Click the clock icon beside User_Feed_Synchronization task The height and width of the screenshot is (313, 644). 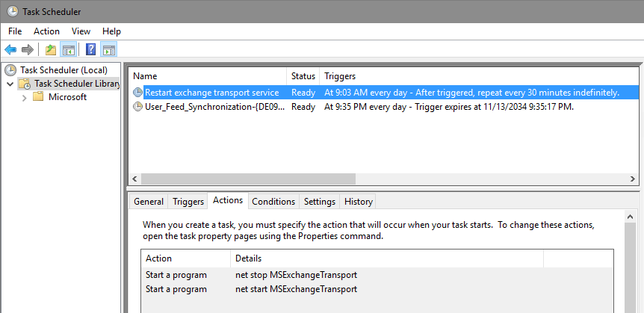(x=137, y=107)
